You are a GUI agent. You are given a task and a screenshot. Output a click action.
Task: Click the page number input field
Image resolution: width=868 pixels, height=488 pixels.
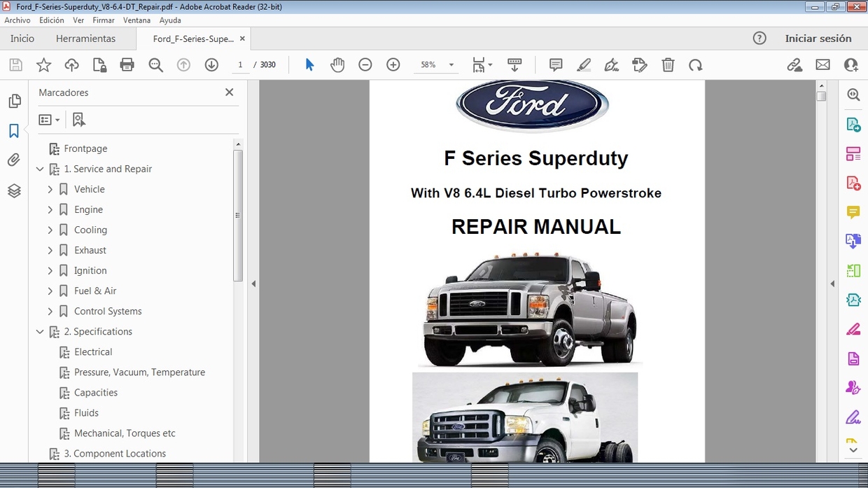click(240, 64)
